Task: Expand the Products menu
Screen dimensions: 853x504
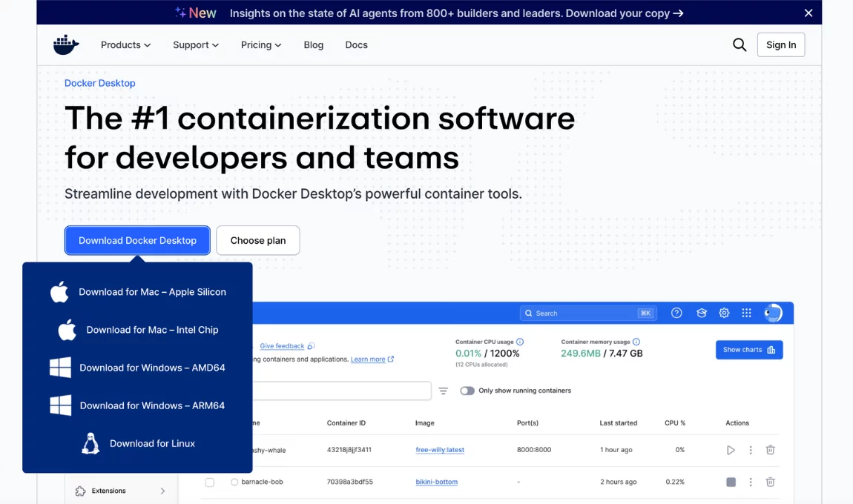Action: [x=125, y=45]
